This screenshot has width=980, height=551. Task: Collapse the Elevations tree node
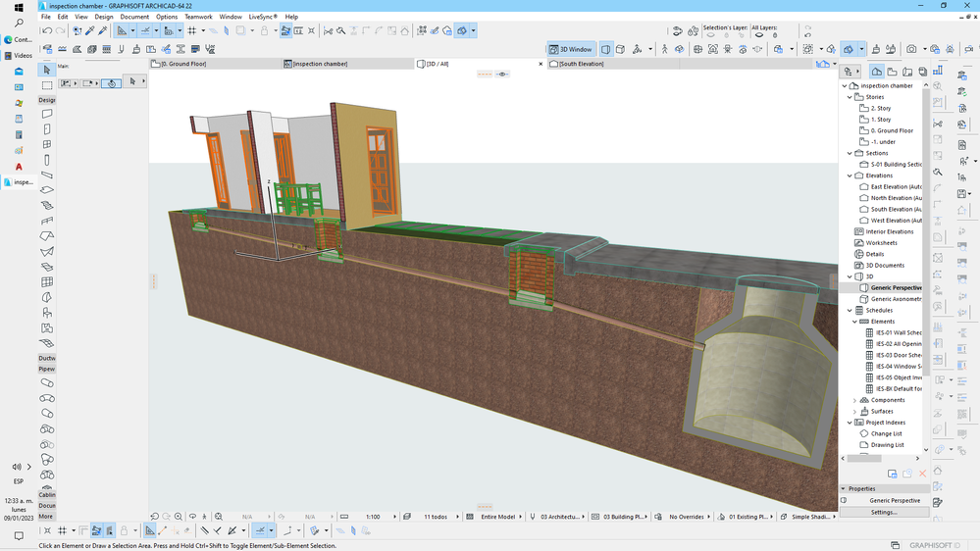tap(851, 175)
